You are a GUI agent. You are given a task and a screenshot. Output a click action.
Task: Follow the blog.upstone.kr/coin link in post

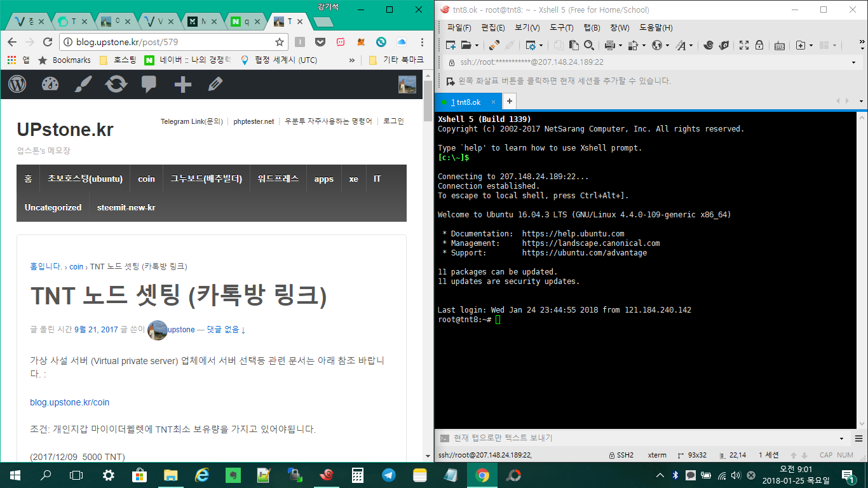pyautogui.click(x=70, y=402)
